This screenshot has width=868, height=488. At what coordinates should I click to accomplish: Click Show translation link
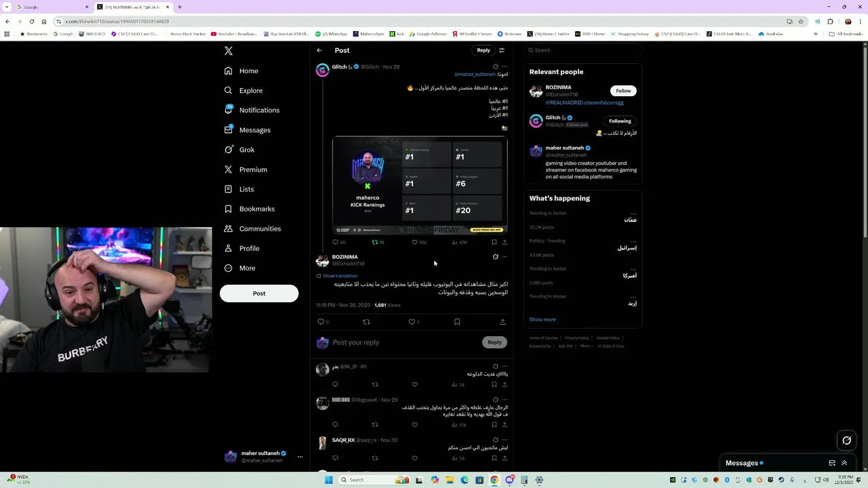340,276
